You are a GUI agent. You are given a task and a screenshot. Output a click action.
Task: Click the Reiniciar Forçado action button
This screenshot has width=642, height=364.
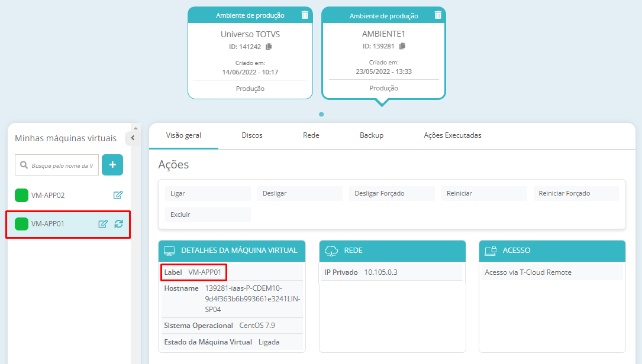576,193
